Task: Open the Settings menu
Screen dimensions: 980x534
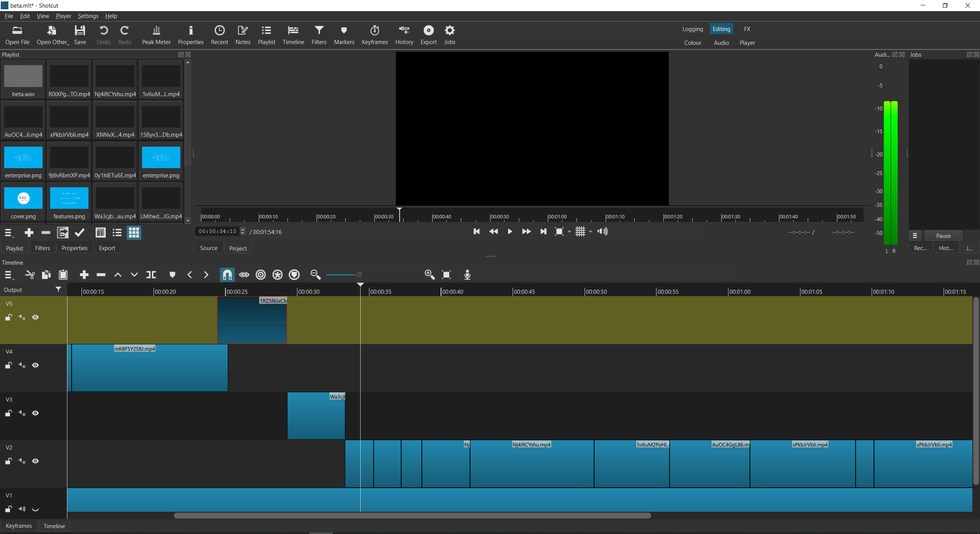Action: pos(88,16)
